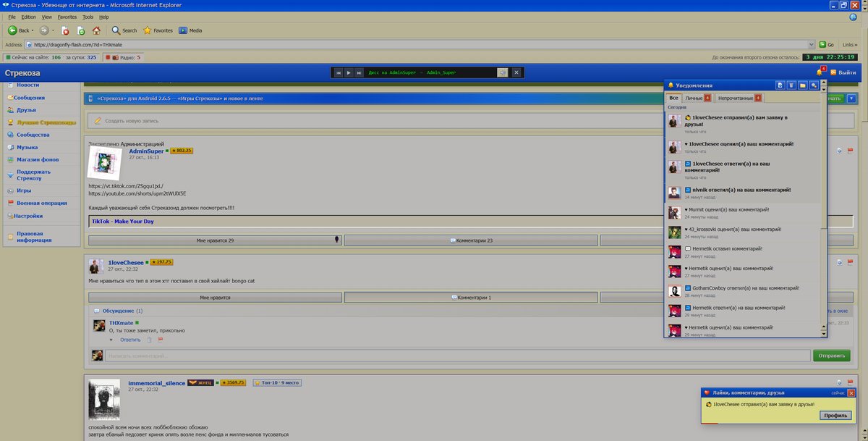This screenshot has height=441, width=868.
Task: Open the Edit menu
Action: [x=28, y=17]
